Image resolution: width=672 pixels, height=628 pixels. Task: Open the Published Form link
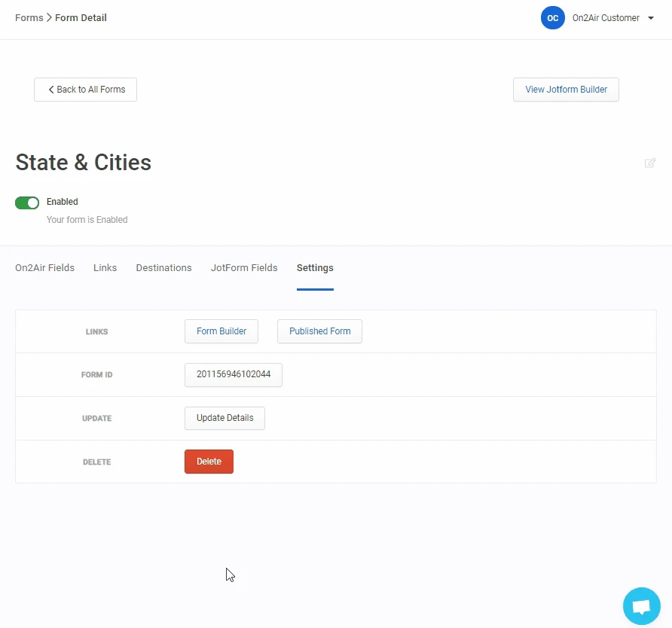(x=319, y=331)
